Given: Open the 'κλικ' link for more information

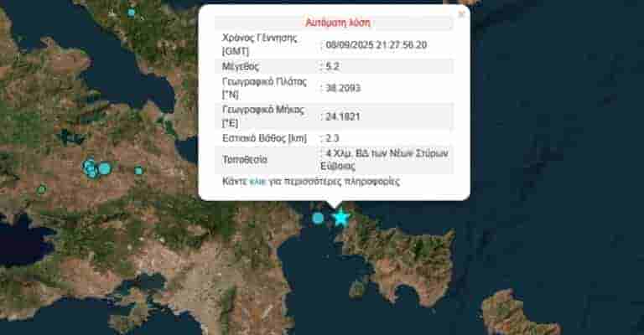Looking at the screenshot, I should (x=257, y=180).
